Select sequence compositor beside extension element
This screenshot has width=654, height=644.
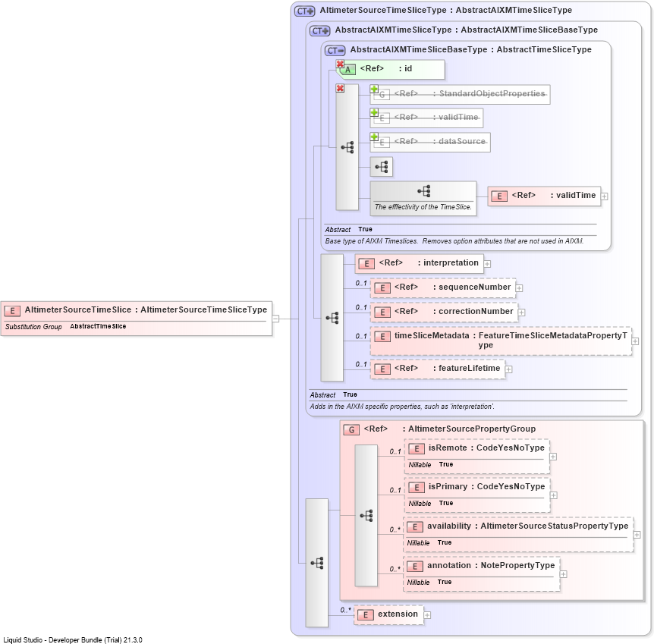point(317,563)
